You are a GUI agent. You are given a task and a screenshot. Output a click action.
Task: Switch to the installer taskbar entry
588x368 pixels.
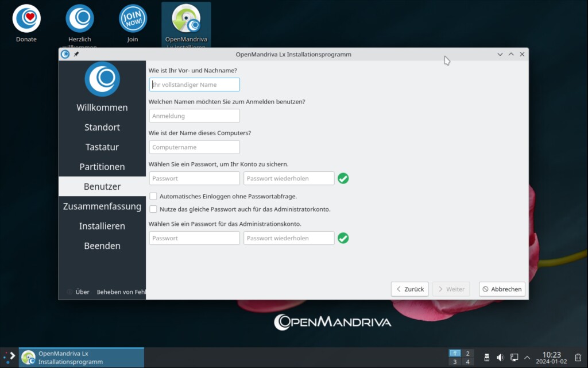click(x=82, y=358)
